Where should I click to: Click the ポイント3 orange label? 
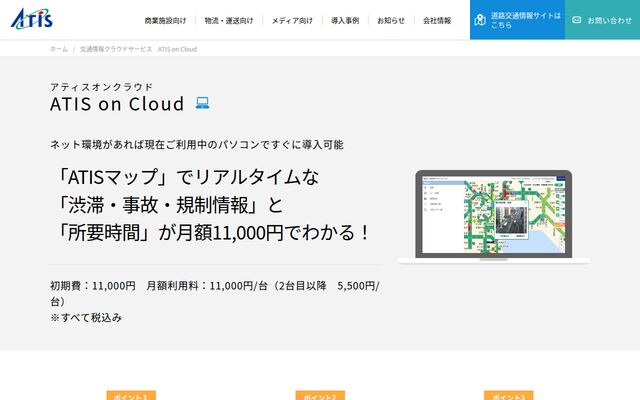[x=509, y=396]
